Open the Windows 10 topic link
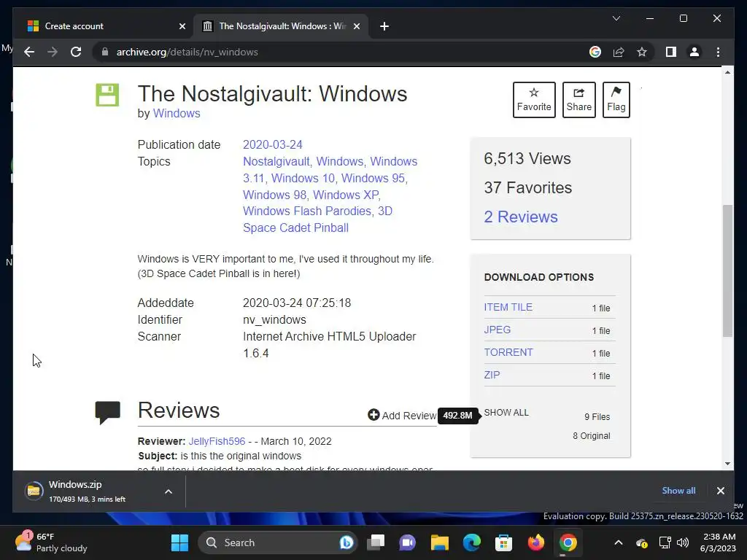747x560 pixels. click(x=303, y=178)
